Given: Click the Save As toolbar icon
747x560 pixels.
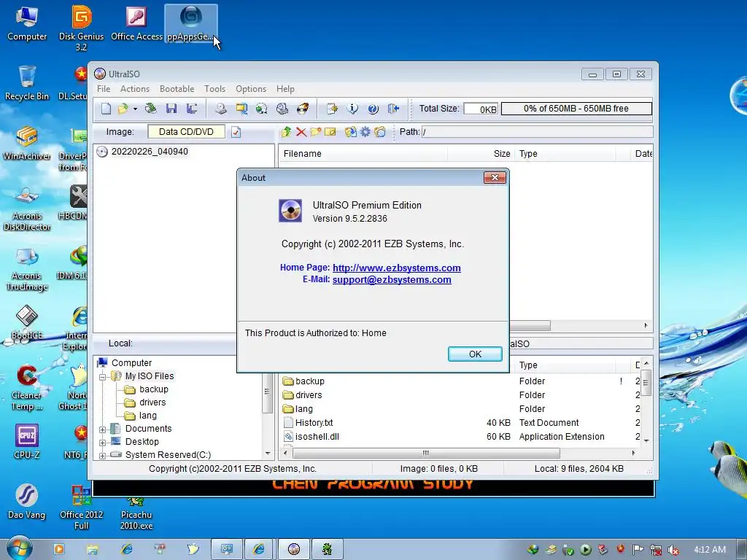Looking at the screenshot, I should coord(192,109).
